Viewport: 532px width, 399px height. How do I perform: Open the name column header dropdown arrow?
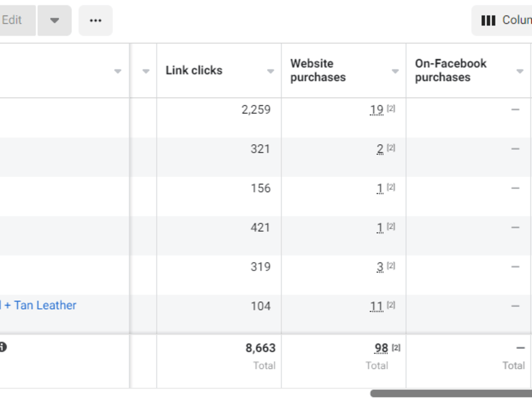pyautogui.click(x=118, y=71)
